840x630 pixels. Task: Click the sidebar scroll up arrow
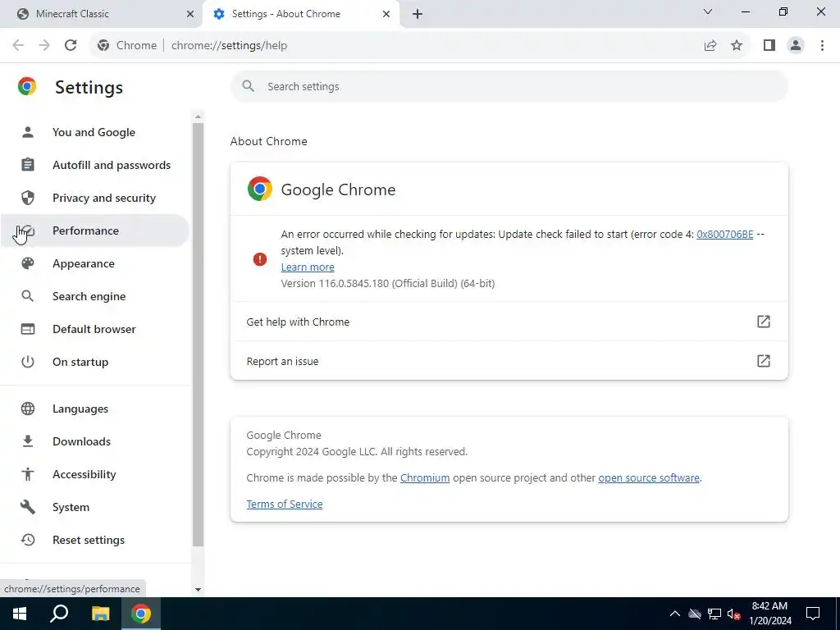point(199,116)
